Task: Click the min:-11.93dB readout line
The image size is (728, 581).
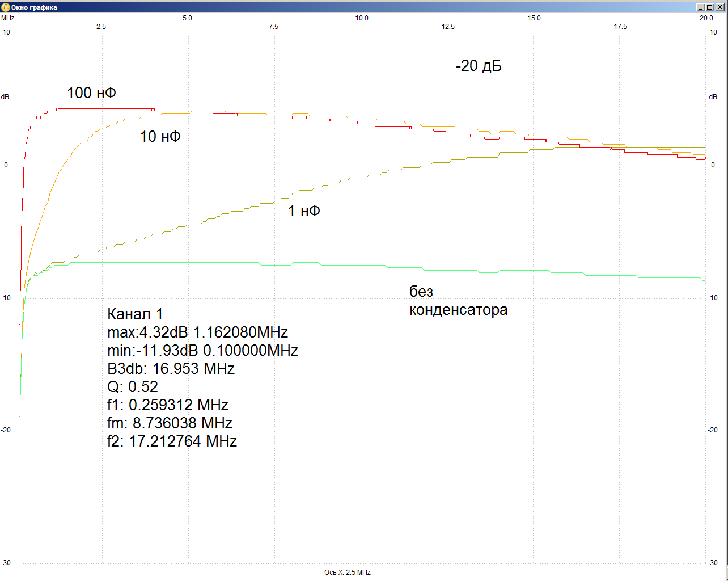Action: [x=202, y=351]
